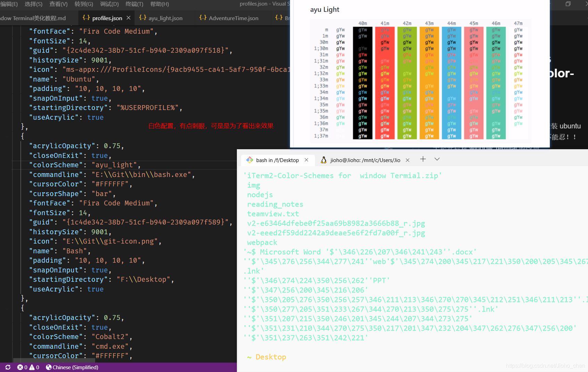This screenshot has width=588, height=372.
Task: Close the profiles.json editor tab
Action: tap(129, 18)
